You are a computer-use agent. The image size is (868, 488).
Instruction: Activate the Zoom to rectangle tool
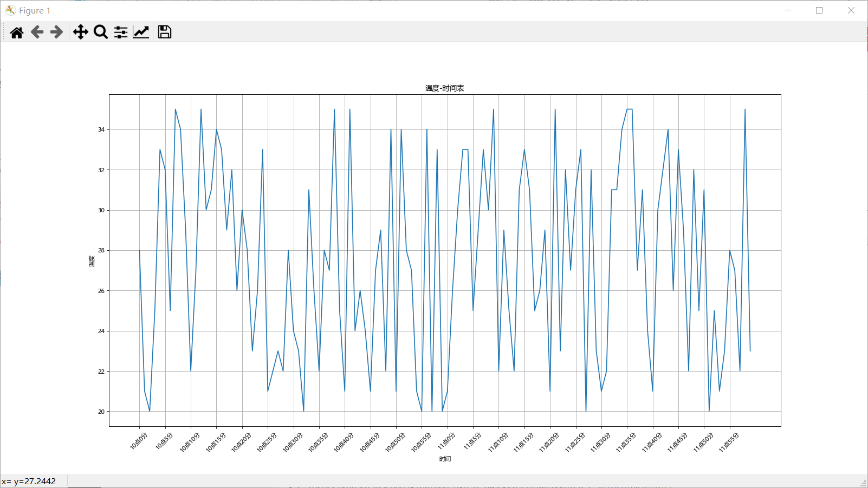pos(101,32)
